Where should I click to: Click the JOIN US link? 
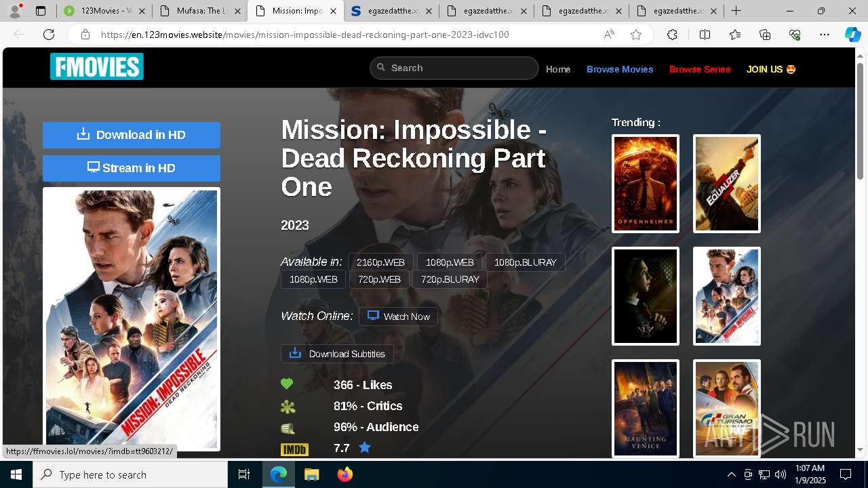(x=771, y=69)
